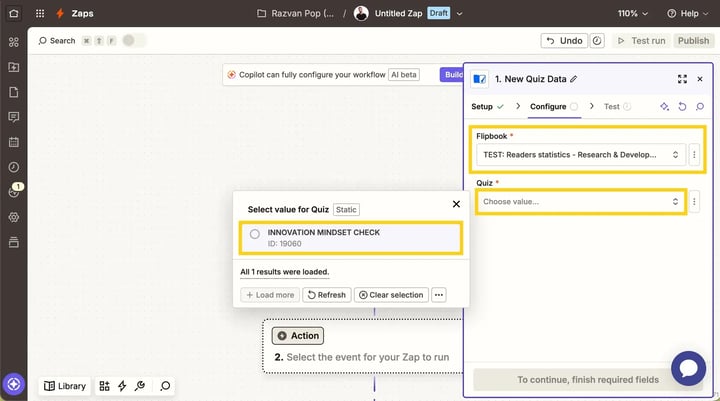This screenshot has width=720, height=401.
Task: Open the left sidebar import icon
Action: point(14,67)
